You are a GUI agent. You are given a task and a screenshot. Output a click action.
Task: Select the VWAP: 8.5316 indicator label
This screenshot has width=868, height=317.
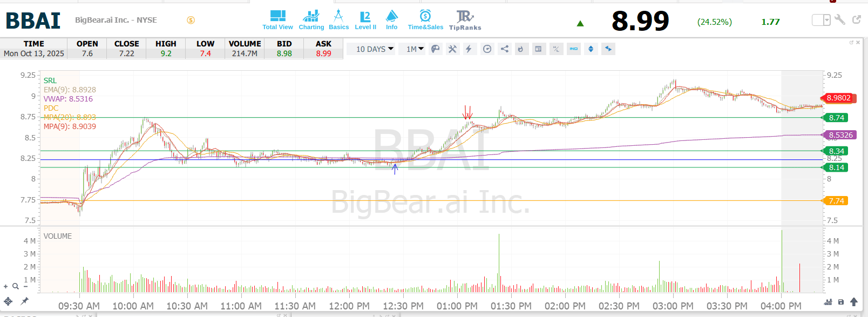pos(68,99)
